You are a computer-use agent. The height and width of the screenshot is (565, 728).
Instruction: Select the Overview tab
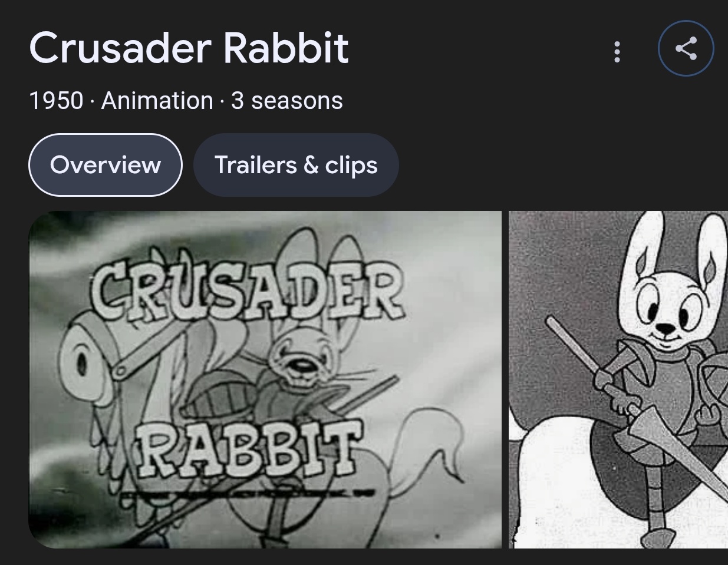(x=106, y=165)
